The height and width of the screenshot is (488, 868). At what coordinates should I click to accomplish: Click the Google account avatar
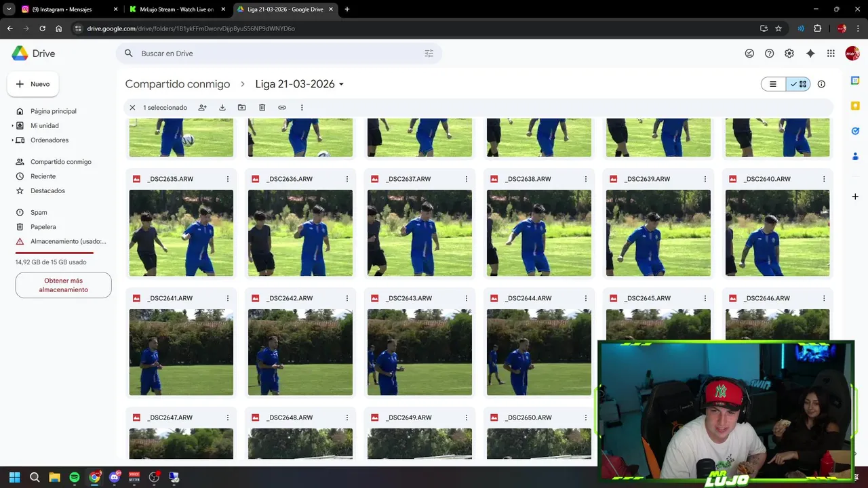point(852,54)
